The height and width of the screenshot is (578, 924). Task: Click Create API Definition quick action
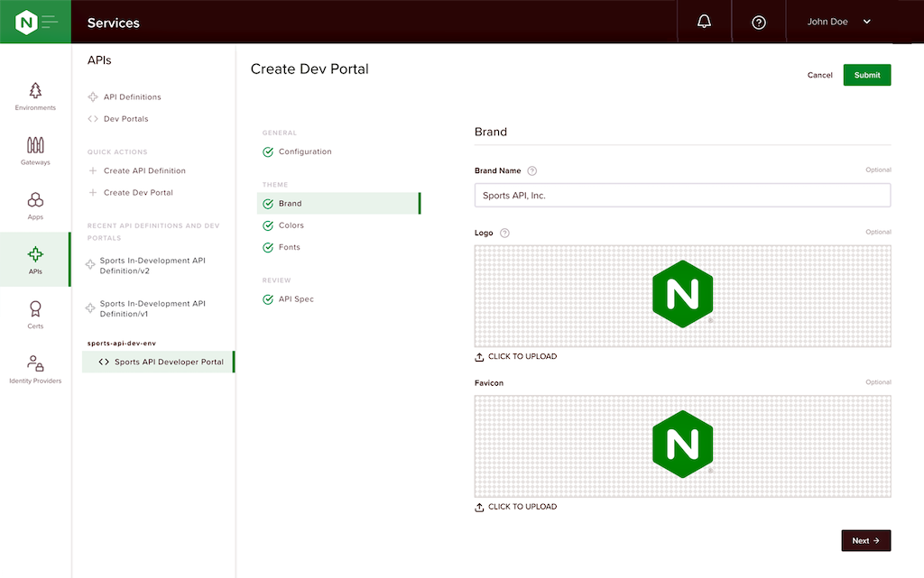coord(144,170)
